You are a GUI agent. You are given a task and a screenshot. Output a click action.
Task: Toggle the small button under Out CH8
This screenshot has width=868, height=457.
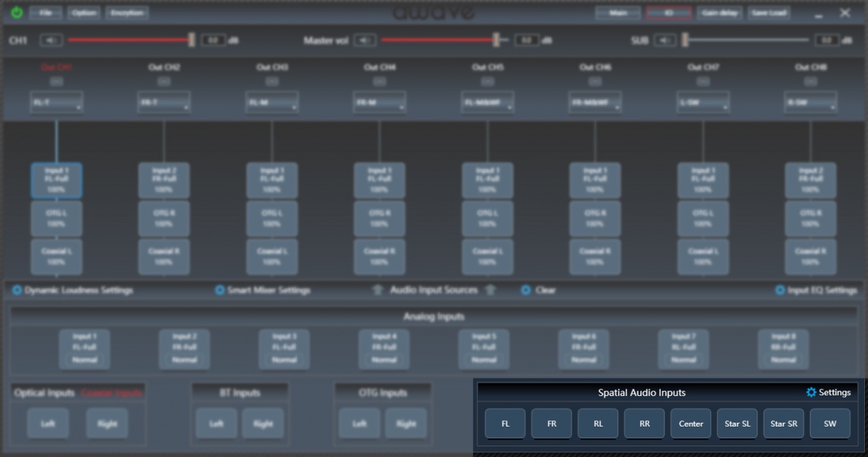point(810,81)
